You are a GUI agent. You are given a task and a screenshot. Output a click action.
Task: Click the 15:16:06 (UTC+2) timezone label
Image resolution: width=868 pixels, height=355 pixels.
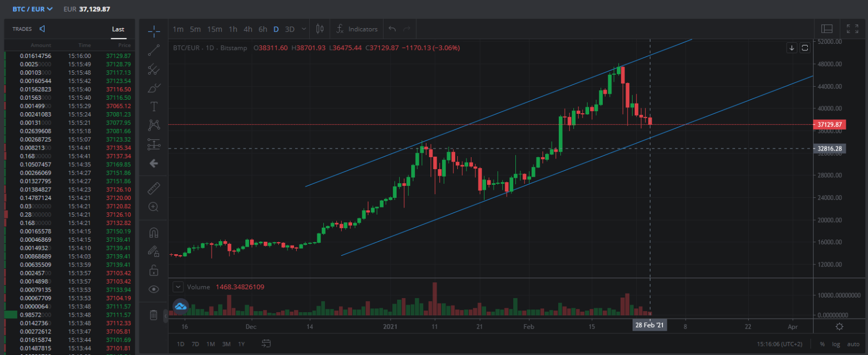click(781, 344)
